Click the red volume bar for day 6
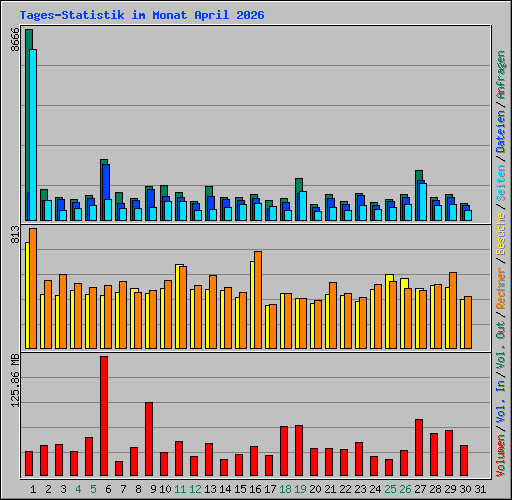The width and height of the screenshot is (512, 500). pos(104,416)
